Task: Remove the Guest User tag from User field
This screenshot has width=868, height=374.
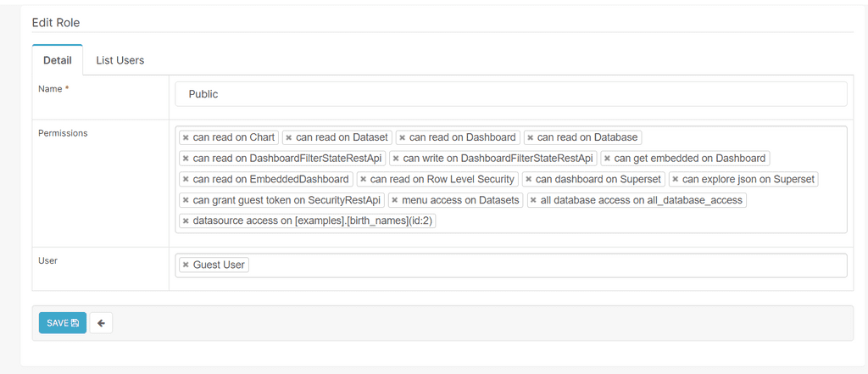Action: (186, 265)
